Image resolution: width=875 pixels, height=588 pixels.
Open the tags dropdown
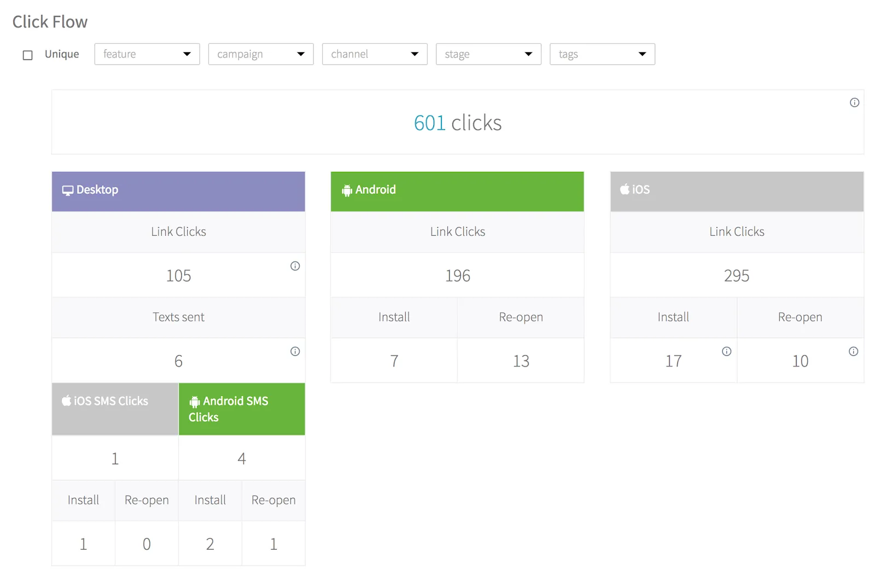(x=602, y=54)
